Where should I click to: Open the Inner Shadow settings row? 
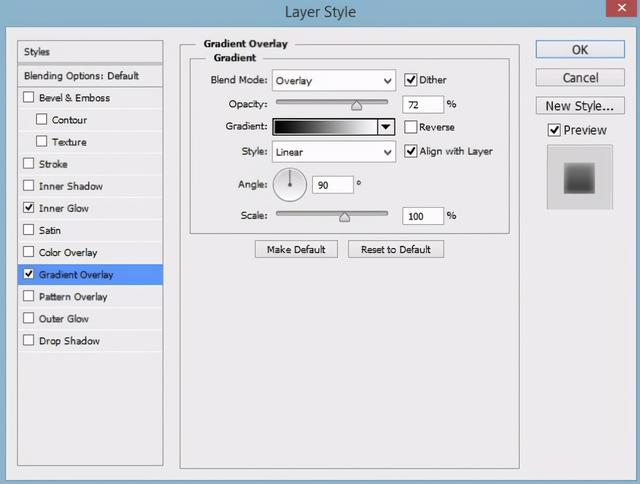pos(90,186)
